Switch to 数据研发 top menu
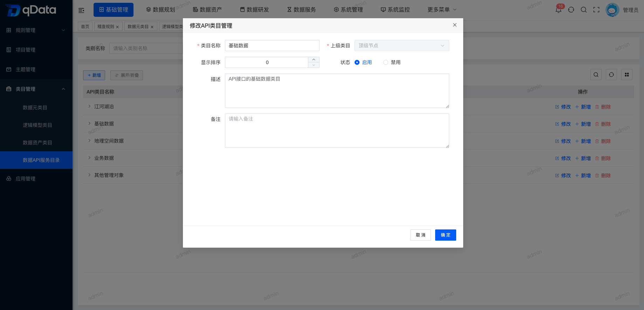 [254, 10]
